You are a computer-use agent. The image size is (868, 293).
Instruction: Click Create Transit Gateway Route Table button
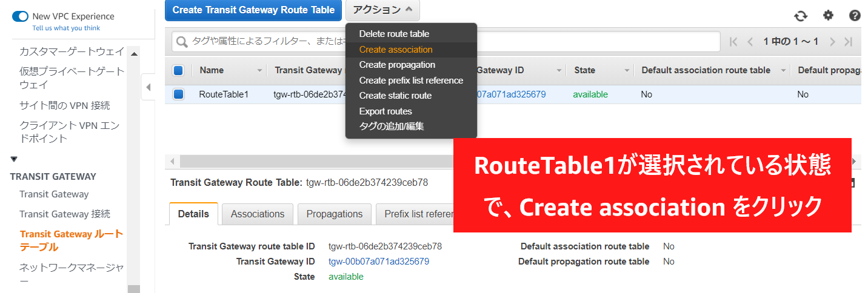pyautogui.click(x=253, y=10)
